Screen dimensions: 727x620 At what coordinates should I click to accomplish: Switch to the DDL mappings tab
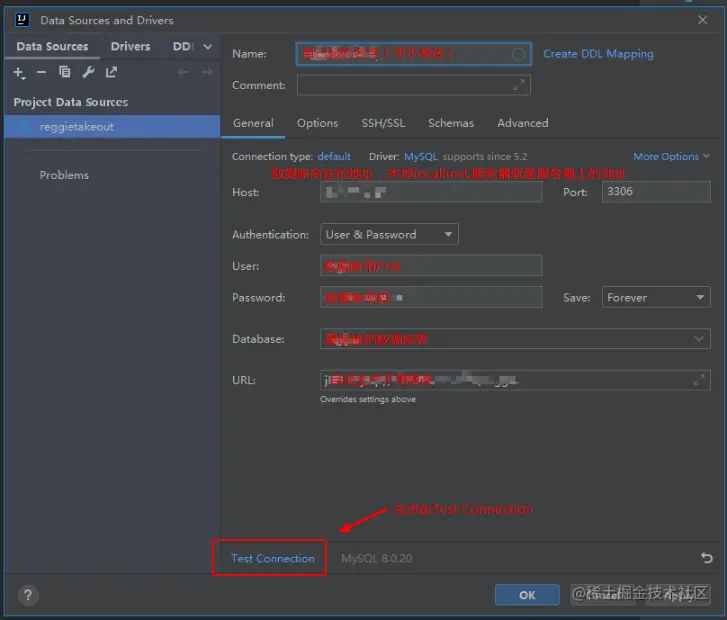coord(183,47)
